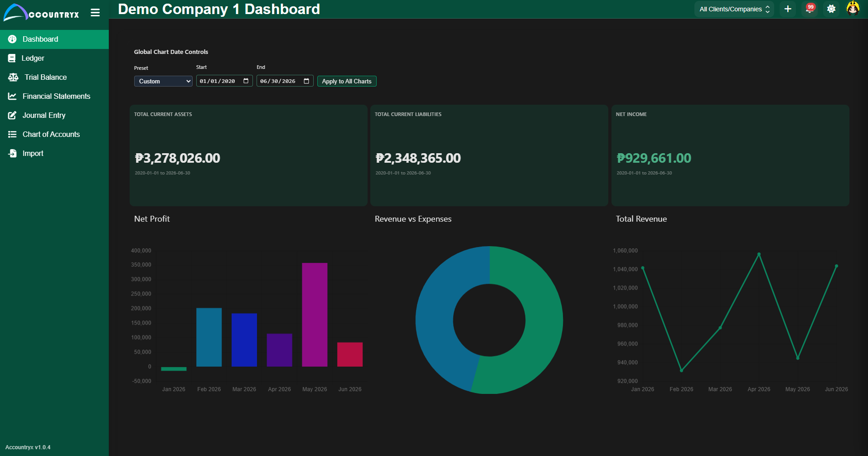Click the Start date field 01/01/2020
The width and height of the screenshot is (868, 456).
[x=224, y=81]
